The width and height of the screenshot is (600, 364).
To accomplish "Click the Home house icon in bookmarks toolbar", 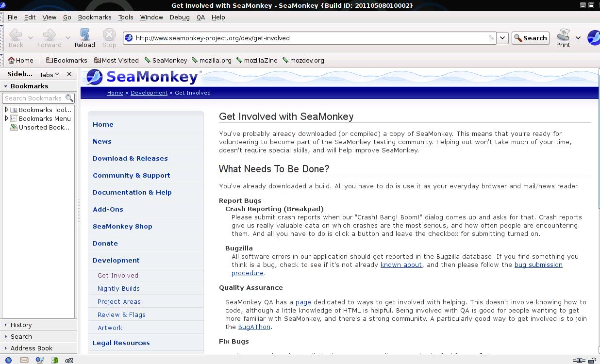I will [12, 61].
